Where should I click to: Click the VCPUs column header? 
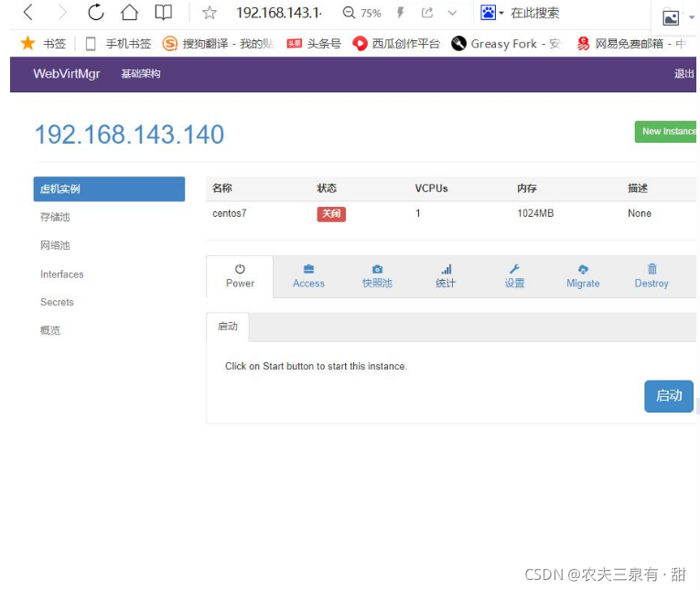tap(431, 188)
